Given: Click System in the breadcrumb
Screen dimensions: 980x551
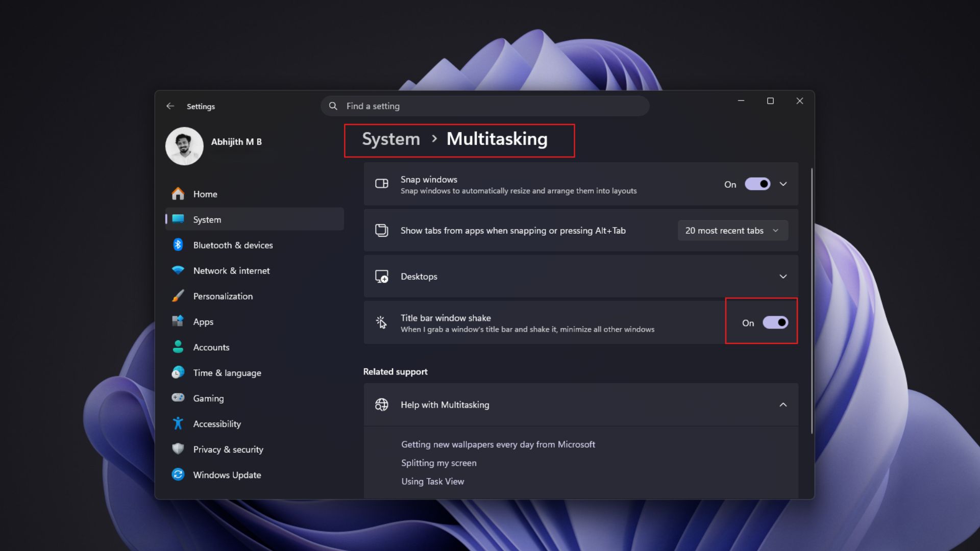Looking at the screenshot, I should 391,139.
